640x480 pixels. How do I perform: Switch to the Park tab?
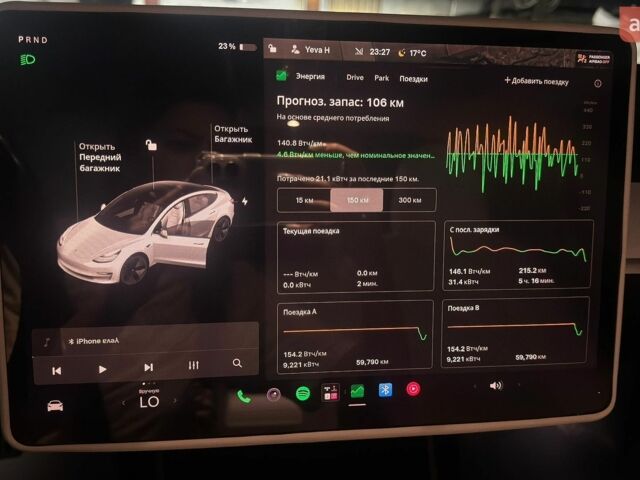point(382,78)
